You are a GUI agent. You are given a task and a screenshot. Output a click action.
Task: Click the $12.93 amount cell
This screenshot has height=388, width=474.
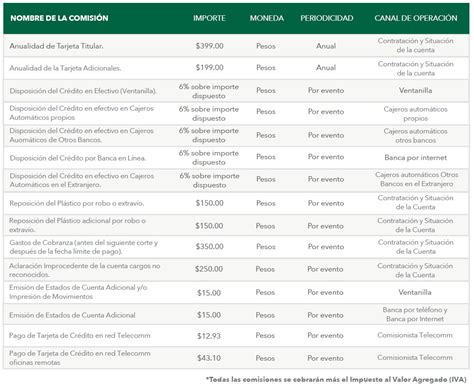pos(209,336)
